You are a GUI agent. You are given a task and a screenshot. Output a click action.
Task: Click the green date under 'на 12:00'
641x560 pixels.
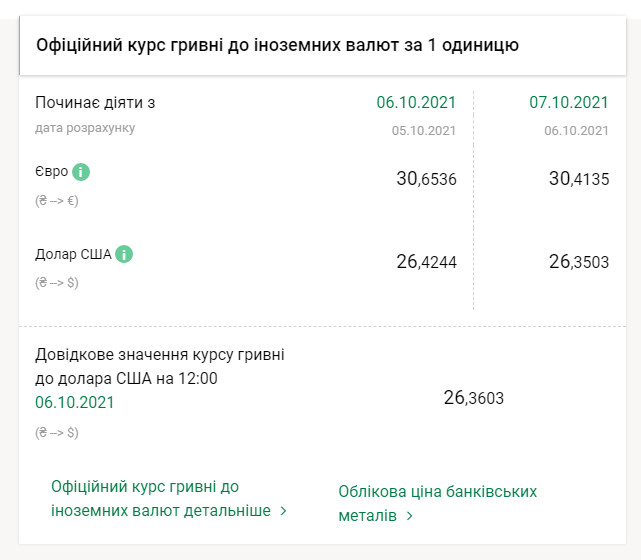click(75, 402)
